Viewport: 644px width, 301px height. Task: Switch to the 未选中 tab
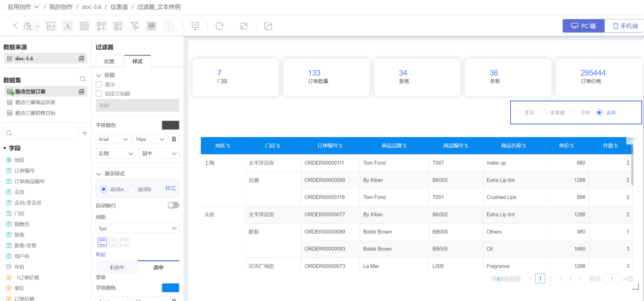117,267
